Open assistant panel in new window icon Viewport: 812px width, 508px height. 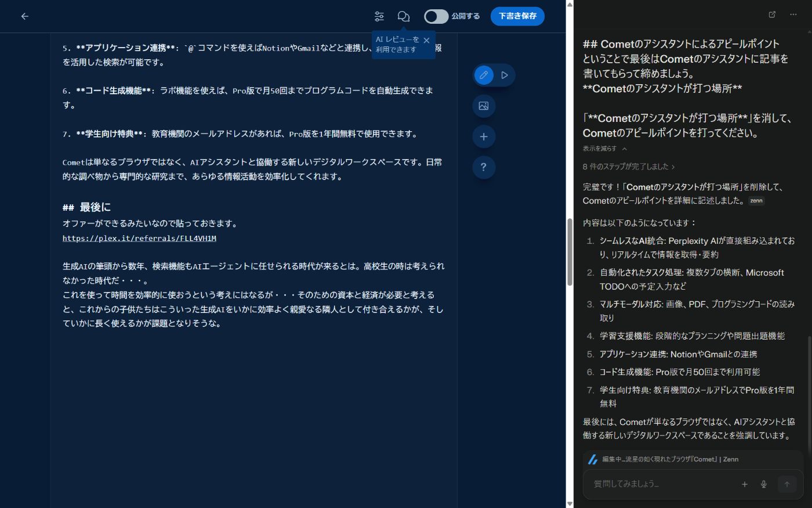[772, 15]
